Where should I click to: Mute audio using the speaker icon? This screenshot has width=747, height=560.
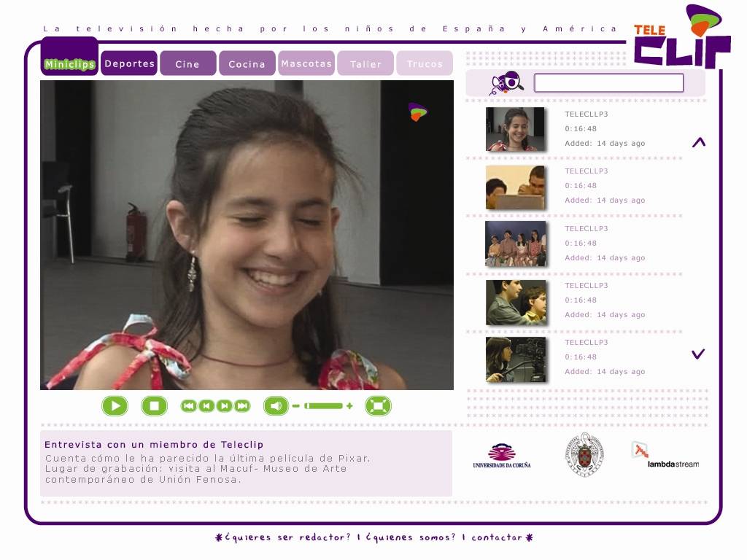pos(276,406)
